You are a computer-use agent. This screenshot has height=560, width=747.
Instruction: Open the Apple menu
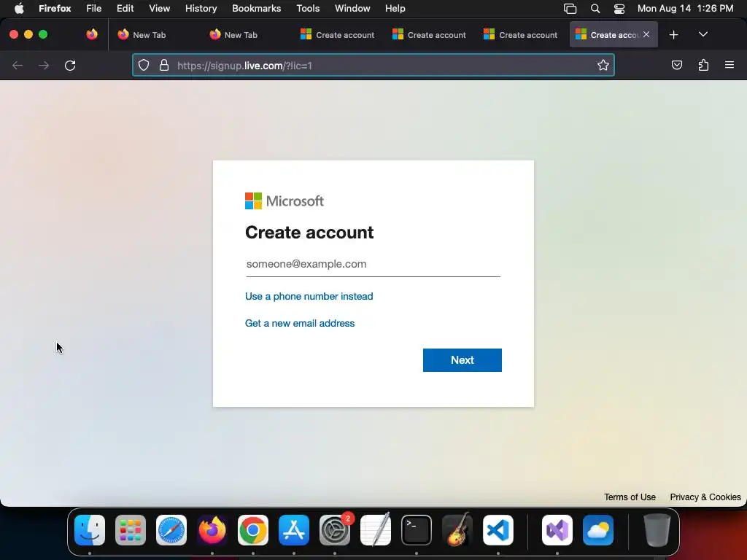(x=19, y=9)
